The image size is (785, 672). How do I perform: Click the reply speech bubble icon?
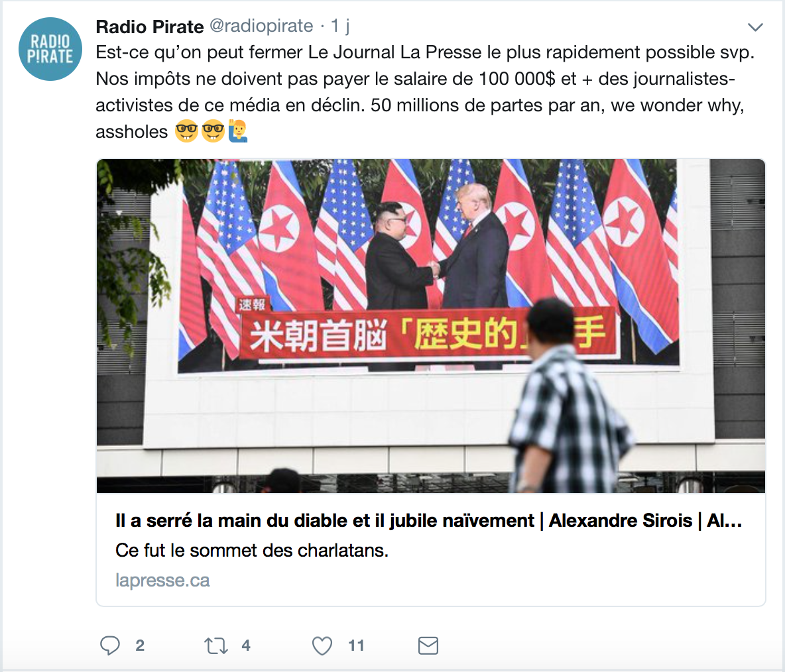tap(109, 645)
